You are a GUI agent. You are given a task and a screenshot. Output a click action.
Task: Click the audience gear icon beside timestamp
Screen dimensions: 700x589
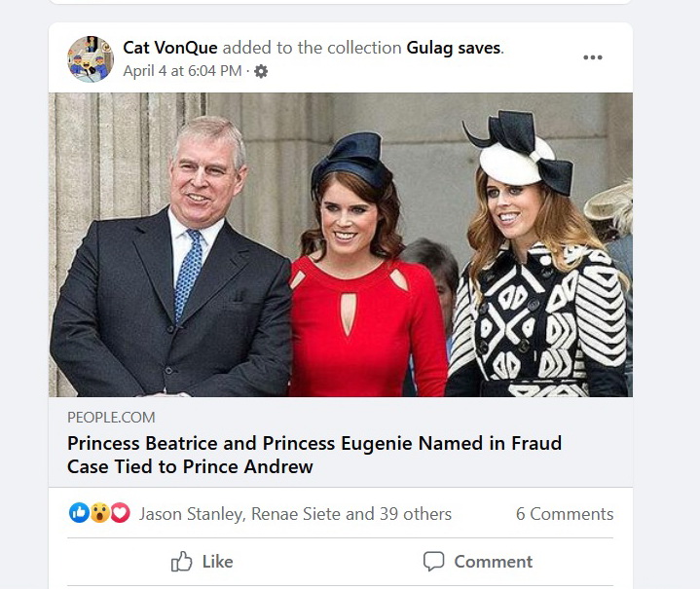261,71
